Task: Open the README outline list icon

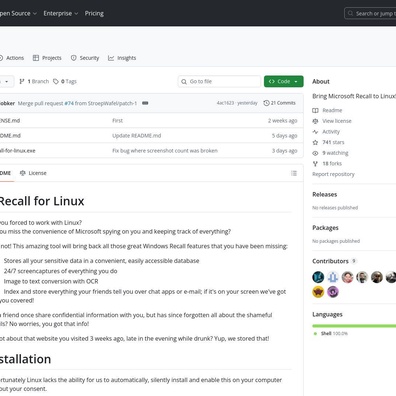Action: pyautogui.click(x=294, y=173)
